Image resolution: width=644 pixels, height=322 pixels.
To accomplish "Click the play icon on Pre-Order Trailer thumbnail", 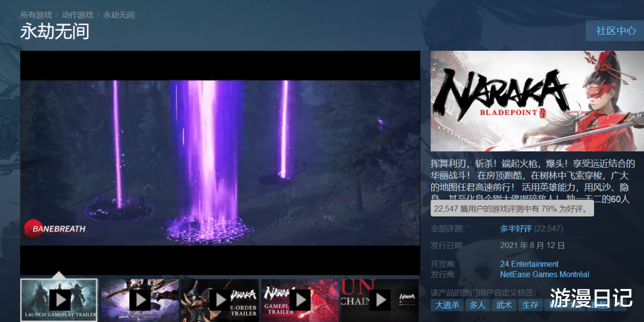I will [x=220, y=300].
